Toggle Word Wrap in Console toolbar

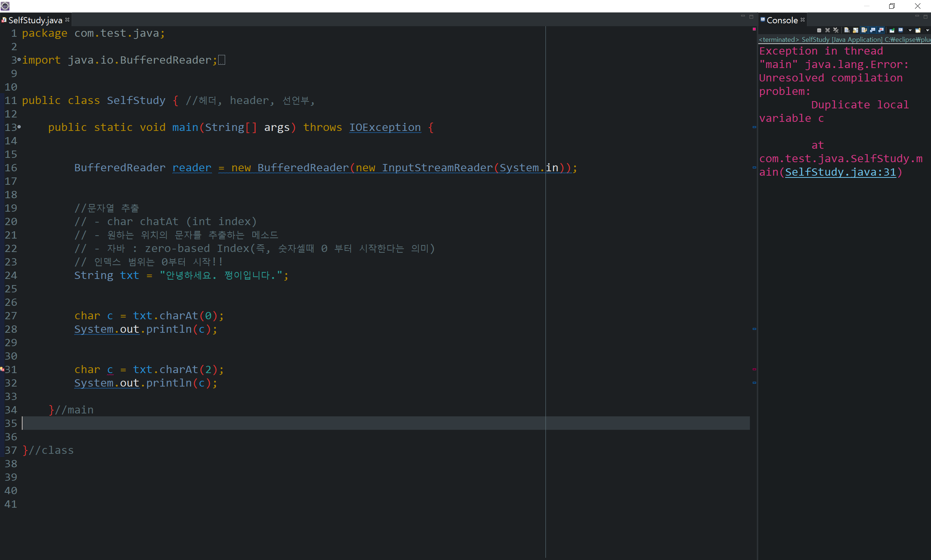(864, 31)
